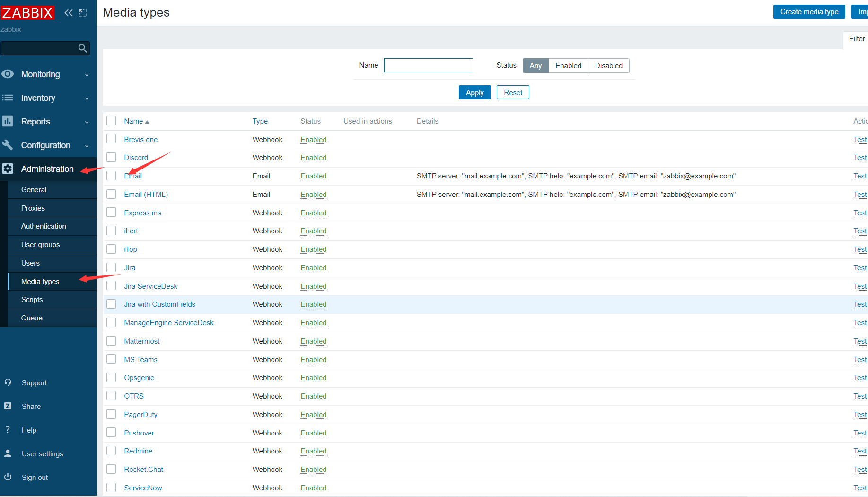The width and height of the screenshot is (868, 497).
Task: Tick the select-all checkbox in header
Action: click(111, 121)
